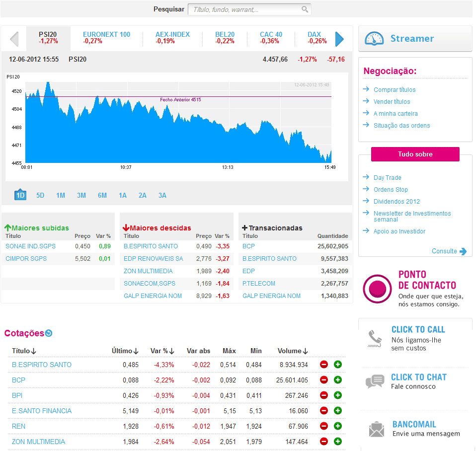Image resolution: width=476 pixels, height=451 pixels.
Task: Click the Ponto de Contacto circle icon
Action: coord(377,289)
